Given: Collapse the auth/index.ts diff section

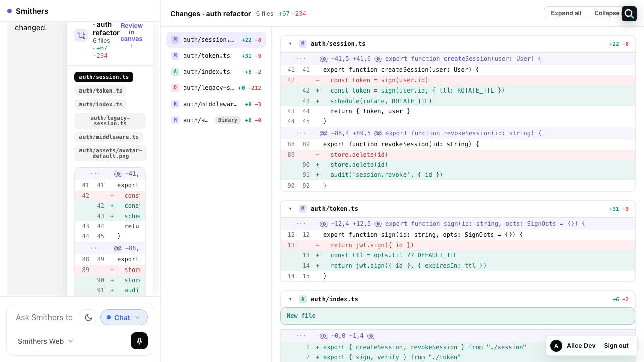Looking at the screenshot, I should pos(290,299).
